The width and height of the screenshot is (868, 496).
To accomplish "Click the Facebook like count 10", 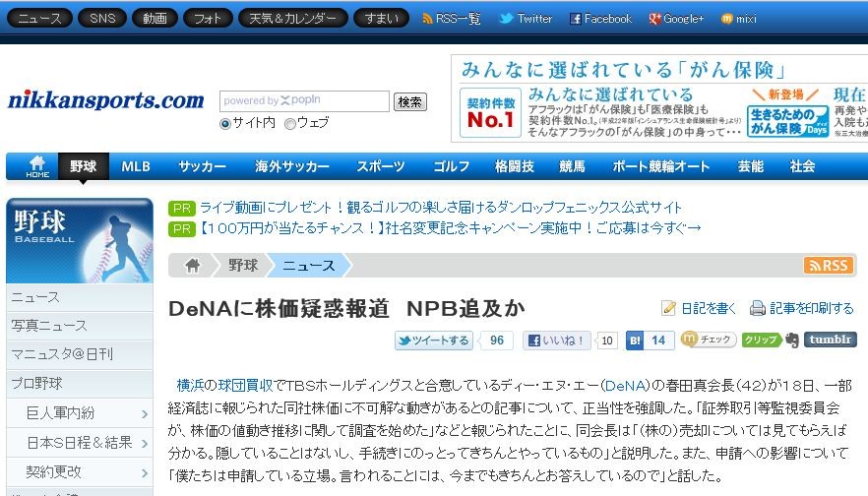I will click(x=606, y=341).
